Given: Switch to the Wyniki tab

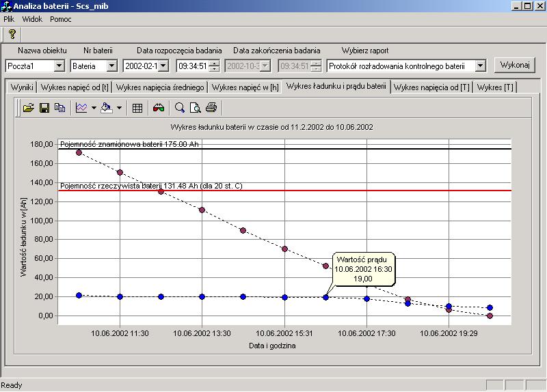Looking at the screenshot, I should (22, 87).
